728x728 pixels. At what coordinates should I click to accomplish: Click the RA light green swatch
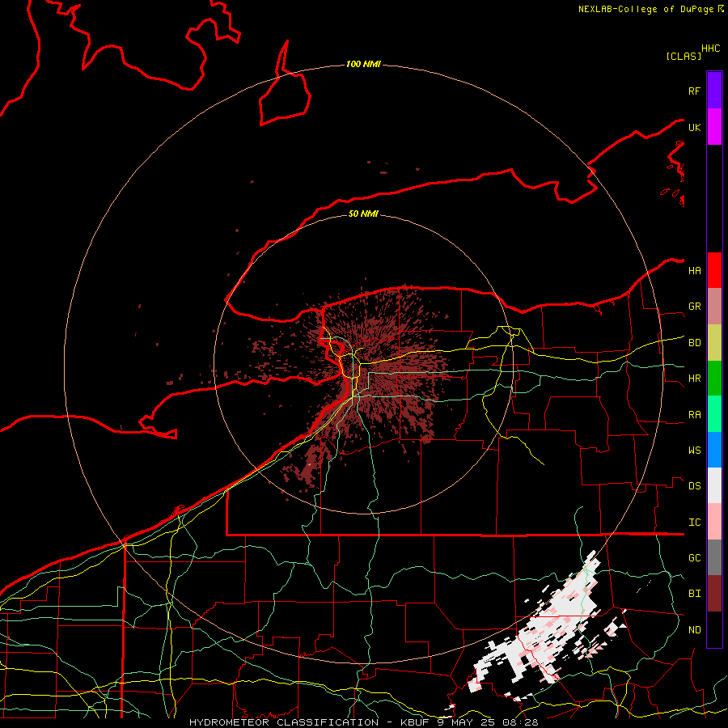pos(714,414)
